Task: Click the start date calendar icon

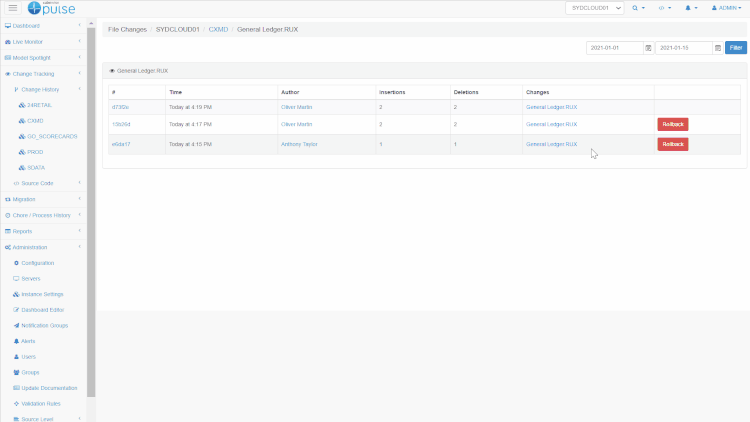Action: point(648,48)
